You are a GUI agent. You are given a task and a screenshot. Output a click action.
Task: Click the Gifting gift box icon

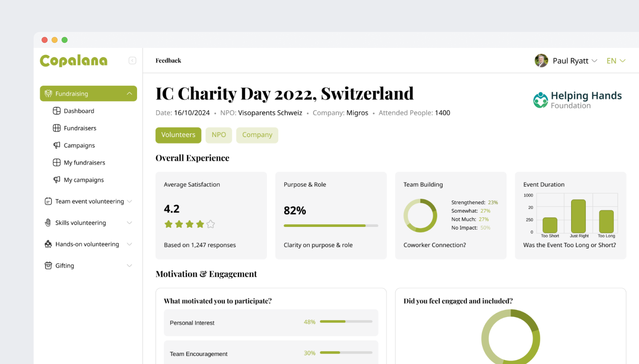pyautogui.click(x=48, y=266)
